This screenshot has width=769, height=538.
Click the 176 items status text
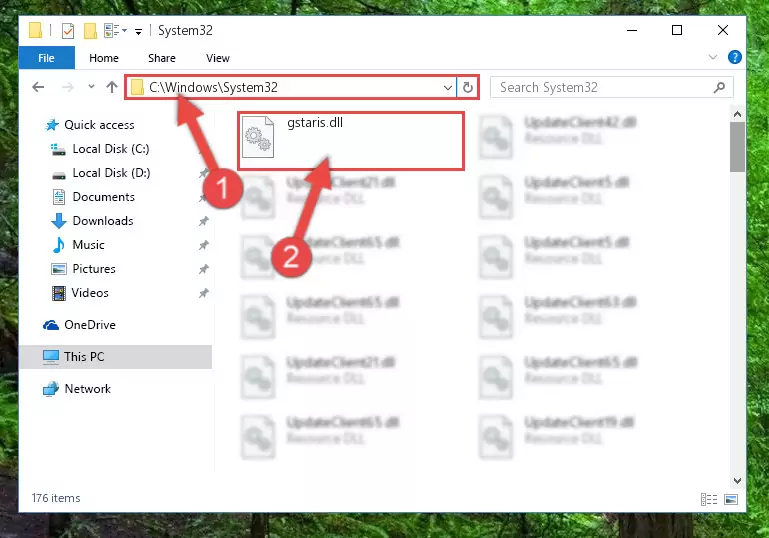pos(56,498)
